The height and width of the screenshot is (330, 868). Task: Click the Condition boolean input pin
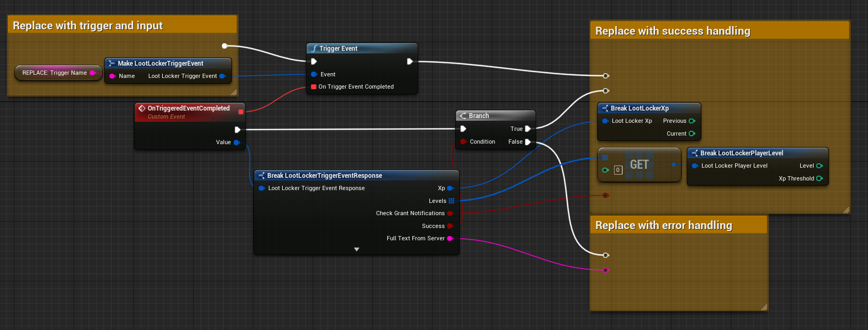pos(463,142)
